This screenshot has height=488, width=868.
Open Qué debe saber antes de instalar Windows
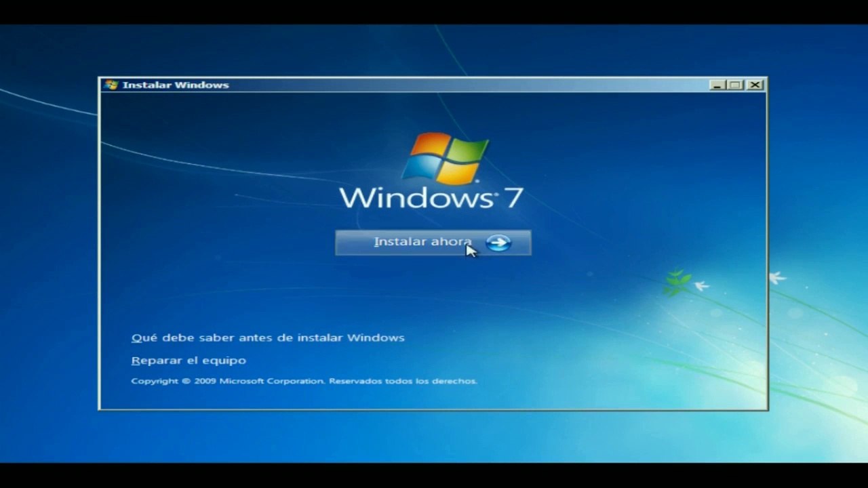(268, 338)
